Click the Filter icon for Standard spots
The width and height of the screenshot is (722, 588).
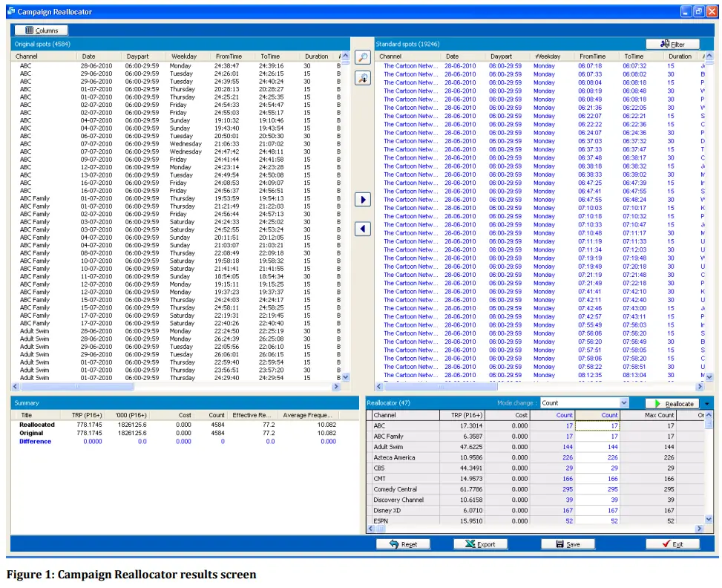(x=674, y=42)
